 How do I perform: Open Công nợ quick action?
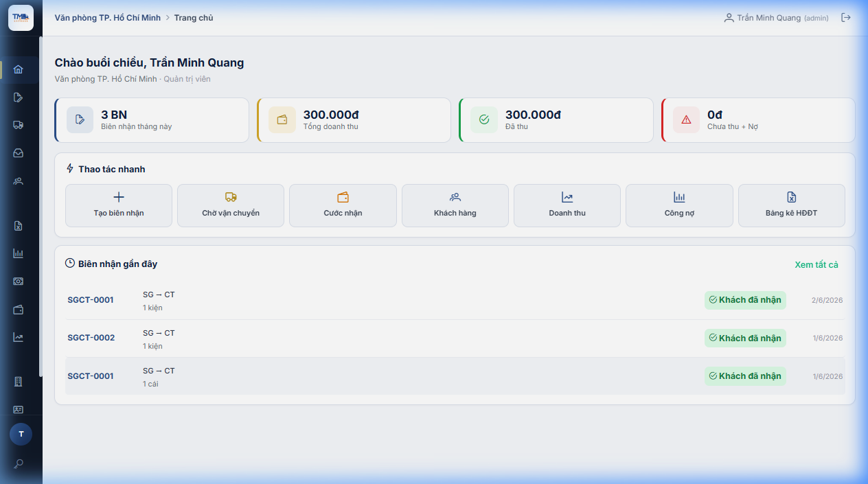(679, 205)
